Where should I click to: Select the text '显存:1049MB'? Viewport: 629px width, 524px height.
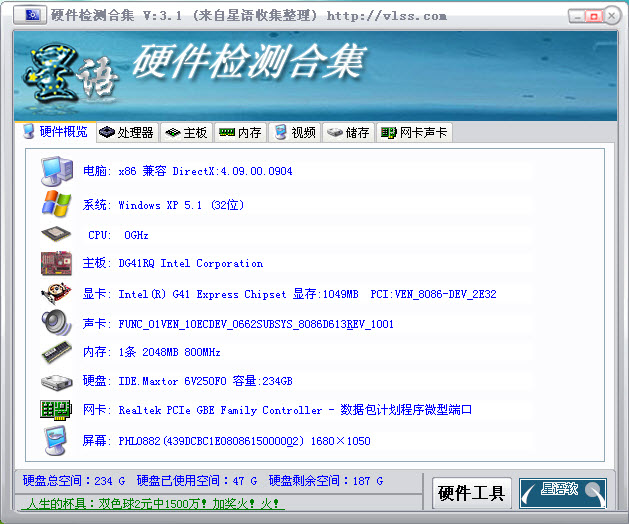[325, 294]
